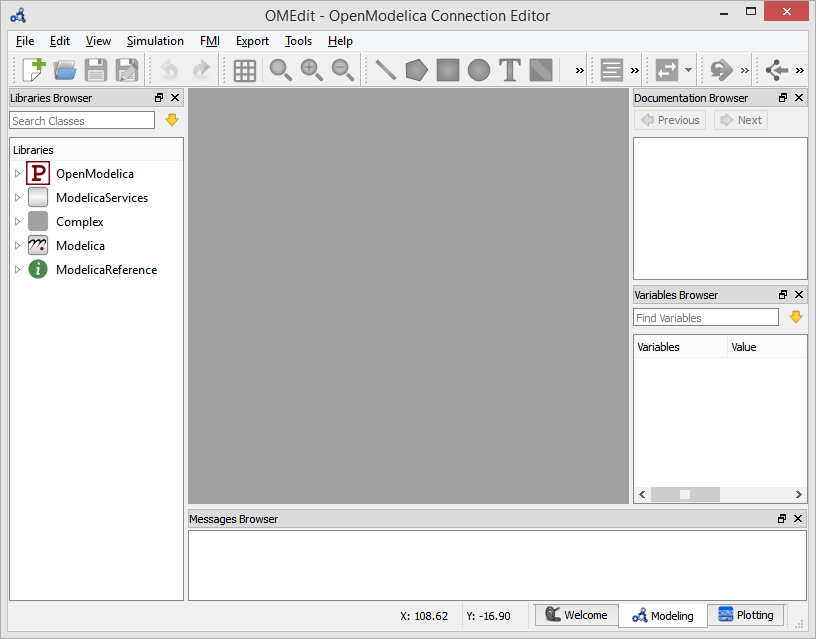This screenshot has width=816, height=639.
Task: Click inside the Find Variables field
Action: [705, 317]
